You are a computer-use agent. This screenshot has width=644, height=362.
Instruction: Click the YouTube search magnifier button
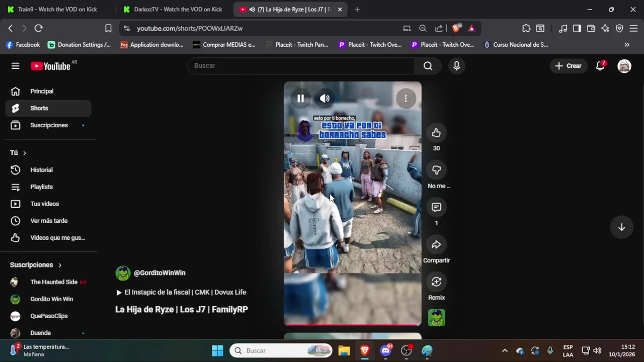(428, 66)
